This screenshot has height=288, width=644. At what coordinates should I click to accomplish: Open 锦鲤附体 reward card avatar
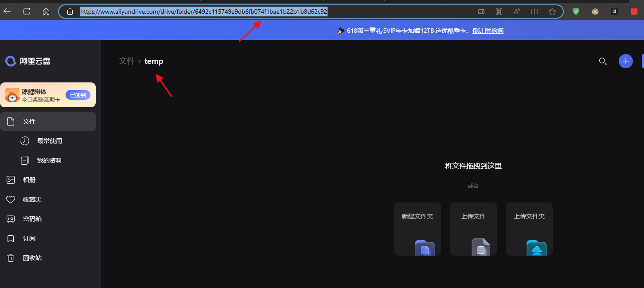click(12, 95)
